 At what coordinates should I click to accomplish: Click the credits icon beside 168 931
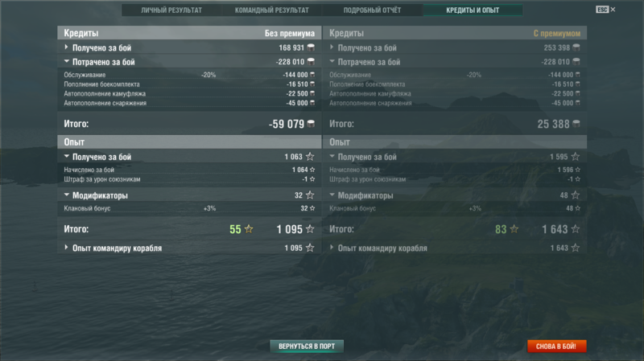coord(312,47)
